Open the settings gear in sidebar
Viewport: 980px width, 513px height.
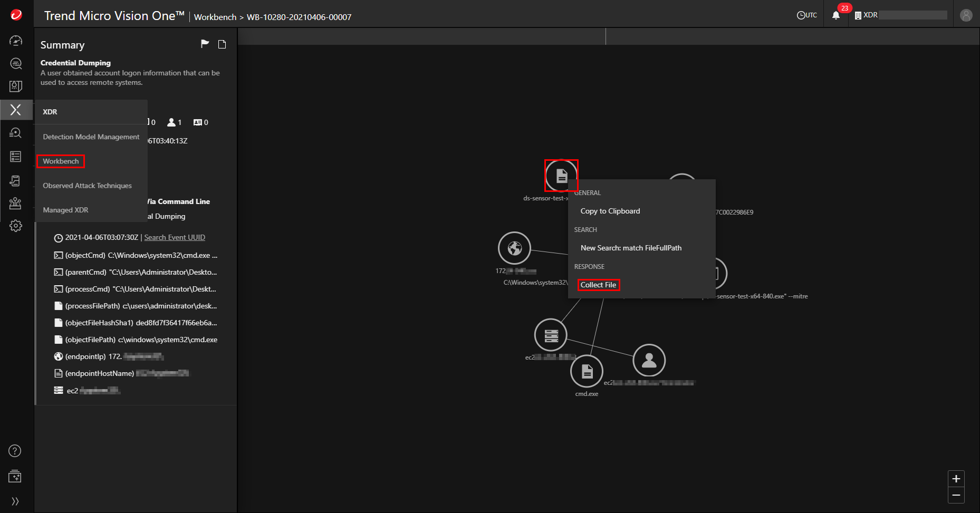point(16,226)
